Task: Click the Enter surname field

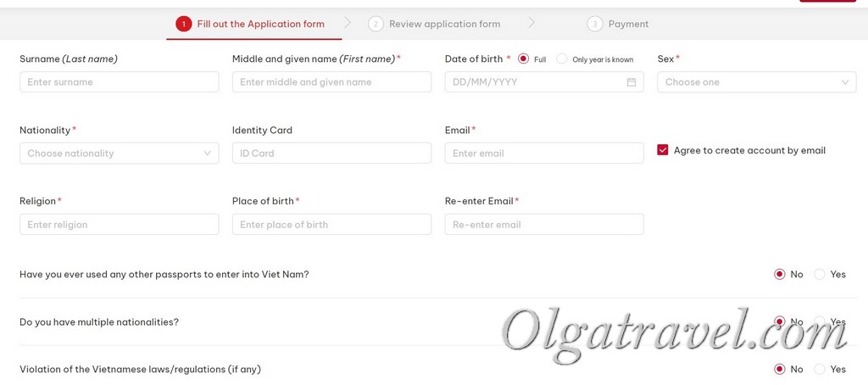Action: pos(119,82)
